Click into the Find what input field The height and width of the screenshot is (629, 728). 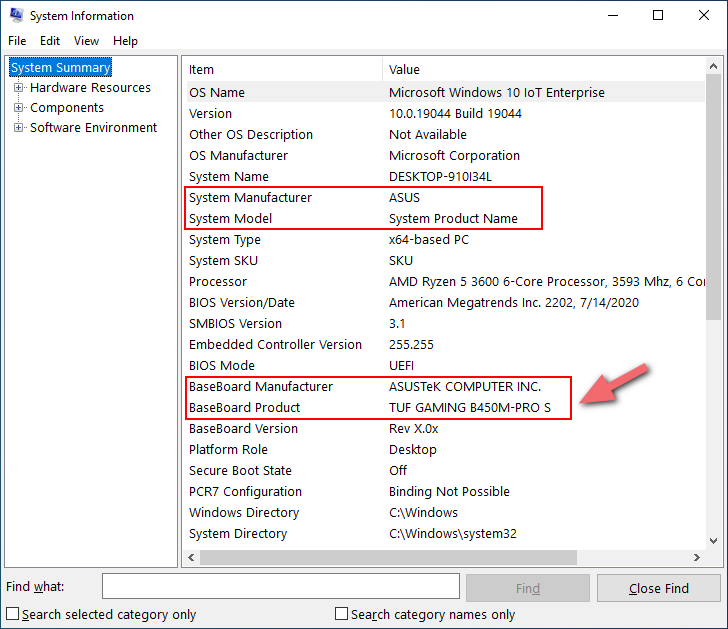281,586
